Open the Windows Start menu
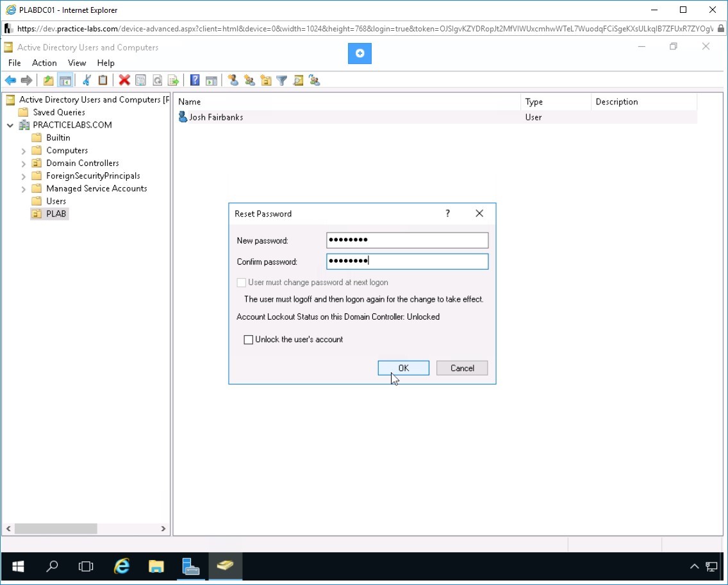 click(18, 566)
